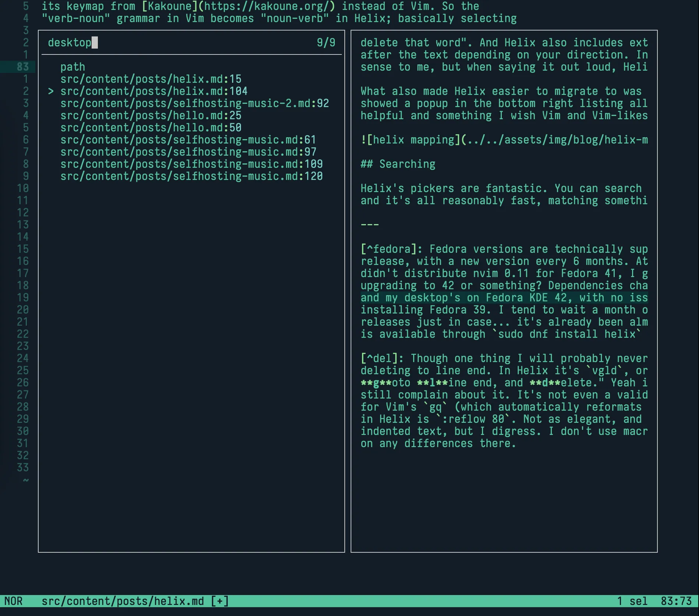Jump to the selfhosting-music.md:120 match

[191, 176]
